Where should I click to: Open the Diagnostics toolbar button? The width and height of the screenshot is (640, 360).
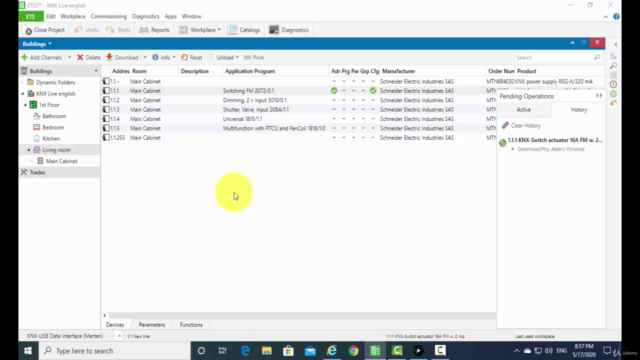(289, 30)
